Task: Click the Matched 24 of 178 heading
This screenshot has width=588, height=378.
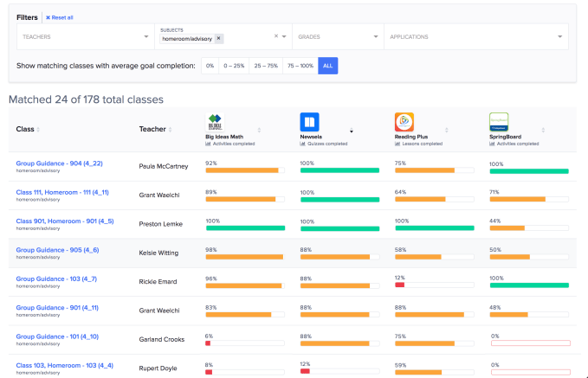Action: [x=86, y=99]
